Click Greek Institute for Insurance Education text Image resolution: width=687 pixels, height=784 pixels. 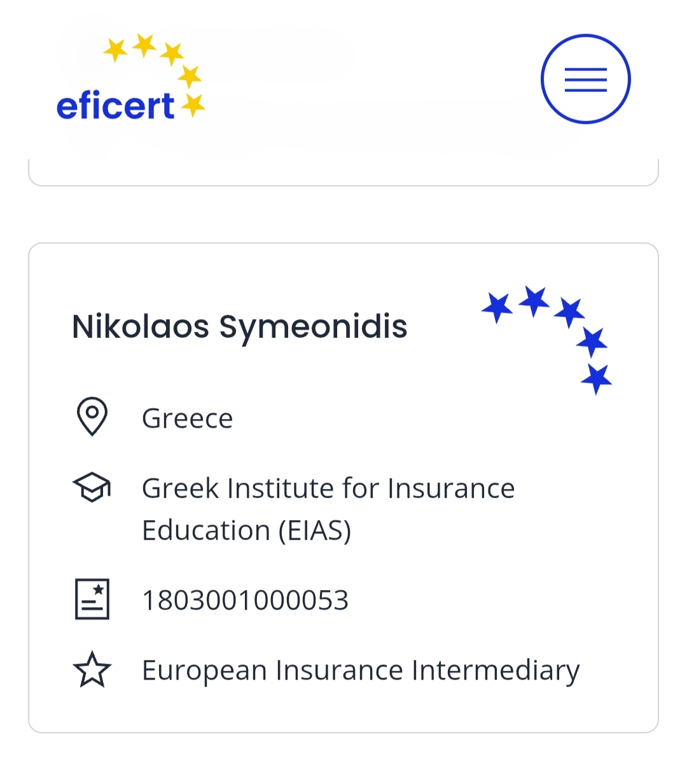pyautogui.click(x=328, y=509)
